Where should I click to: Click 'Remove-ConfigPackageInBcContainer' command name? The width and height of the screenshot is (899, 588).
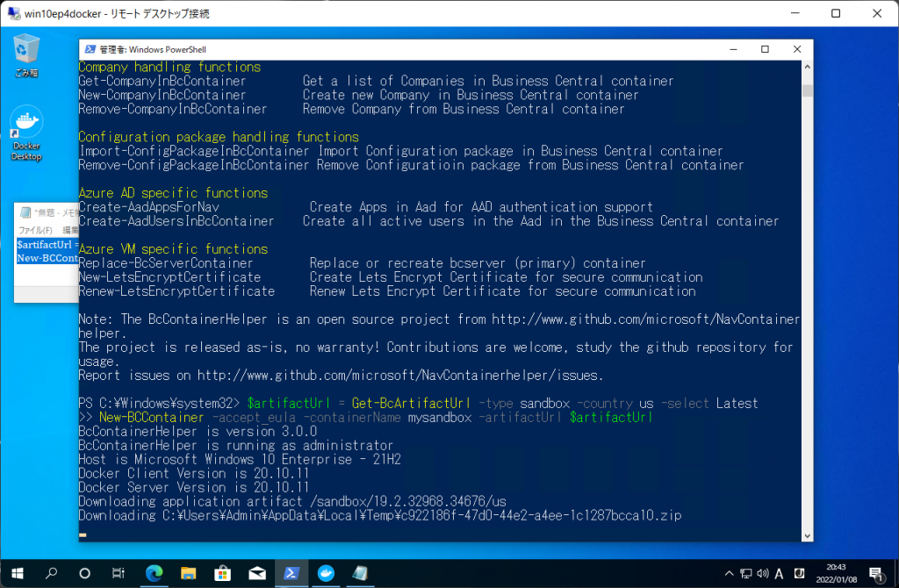(x=194, y=165)
